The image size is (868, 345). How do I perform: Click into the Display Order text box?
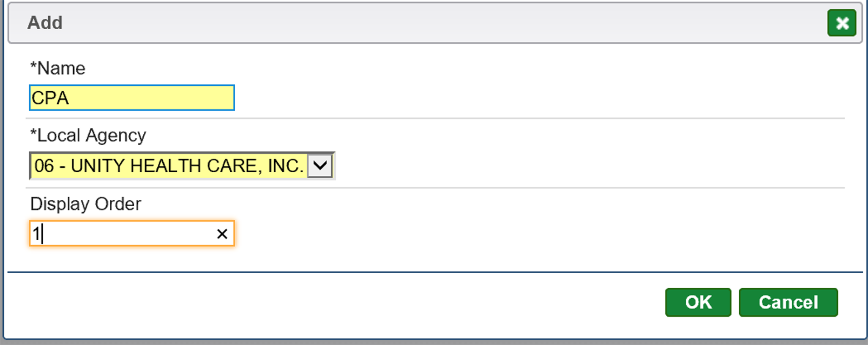click(x=123, y=234)
